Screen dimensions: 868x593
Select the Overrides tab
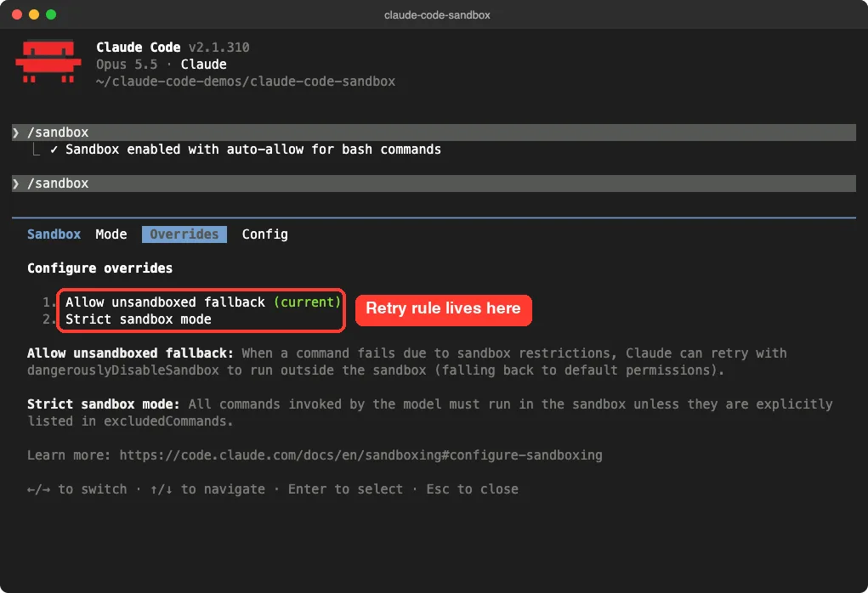[x=184, y=234]
